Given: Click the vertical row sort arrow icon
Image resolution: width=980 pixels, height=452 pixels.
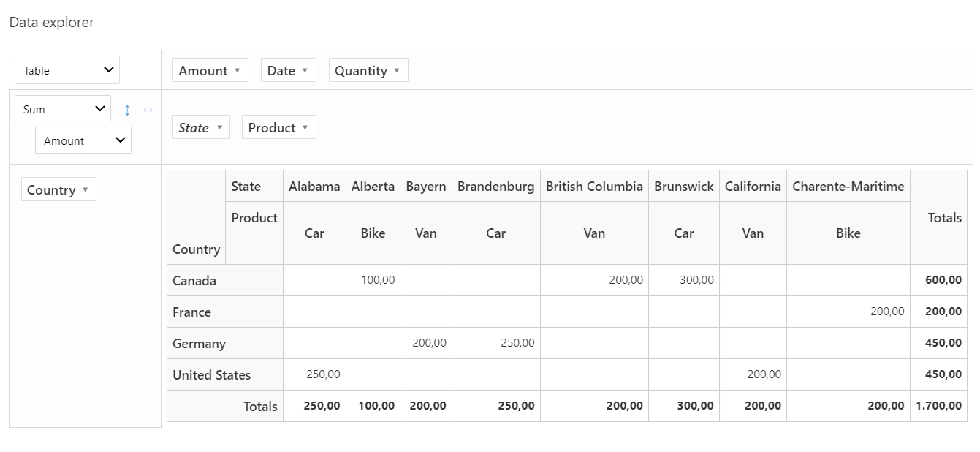Looking at the screenshot, I should coord(127,110).
